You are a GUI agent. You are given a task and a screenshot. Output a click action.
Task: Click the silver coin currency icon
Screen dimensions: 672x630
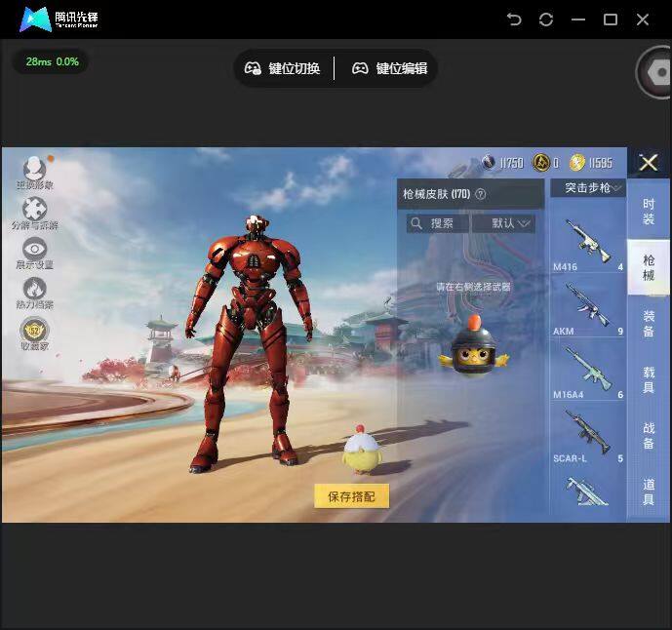tap(489, 162)
